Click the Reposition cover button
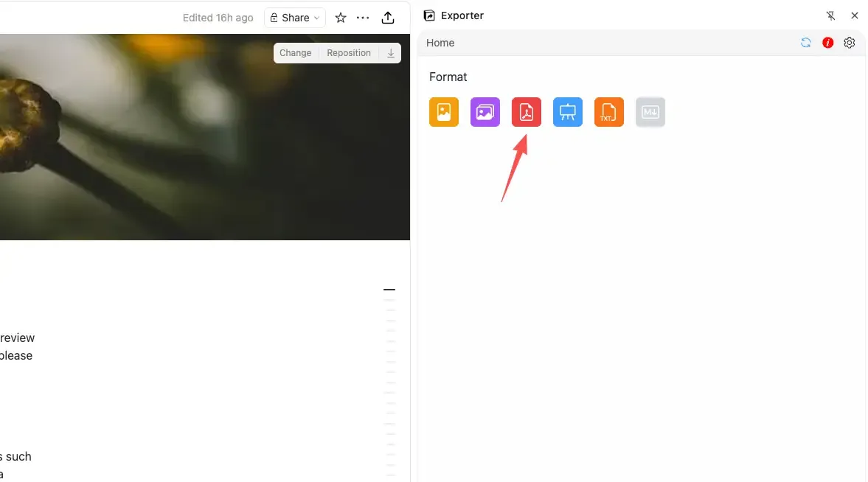This screenshot has height=482, width=868. pos(348,52)
